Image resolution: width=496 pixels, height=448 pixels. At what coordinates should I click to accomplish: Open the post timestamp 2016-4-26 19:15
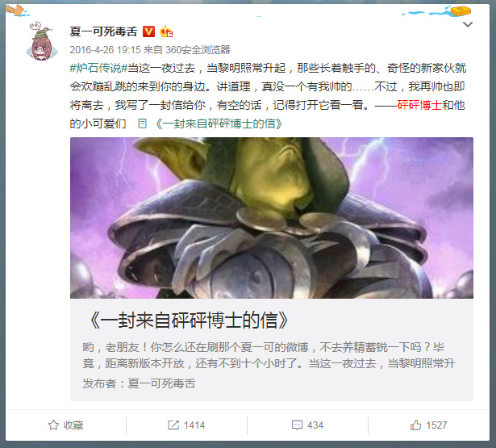pyautogui.click(x=105, y=50)
